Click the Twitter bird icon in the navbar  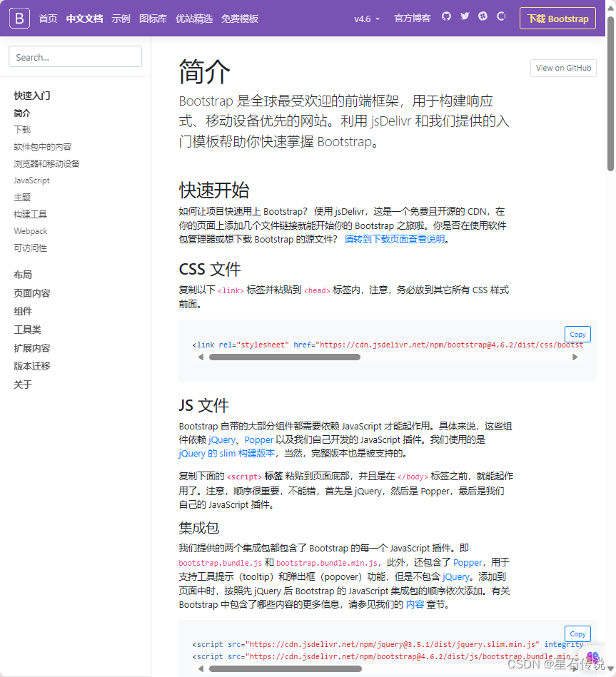click(464, 18)
